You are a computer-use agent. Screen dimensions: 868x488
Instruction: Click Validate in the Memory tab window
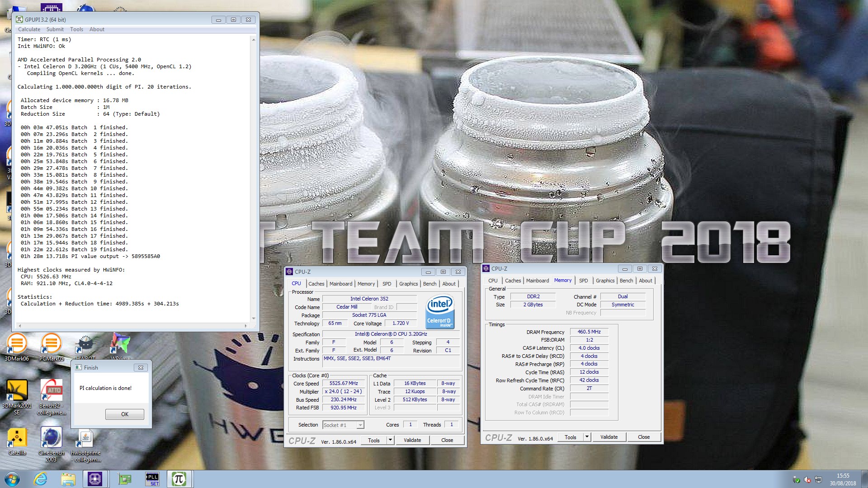click(x=609, y=437)
